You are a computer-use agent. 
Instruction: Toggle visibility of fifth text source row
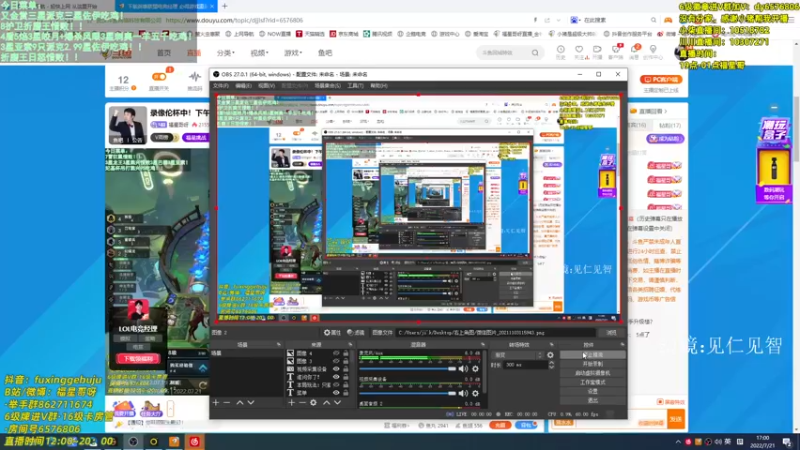click(x=336, y=385)
